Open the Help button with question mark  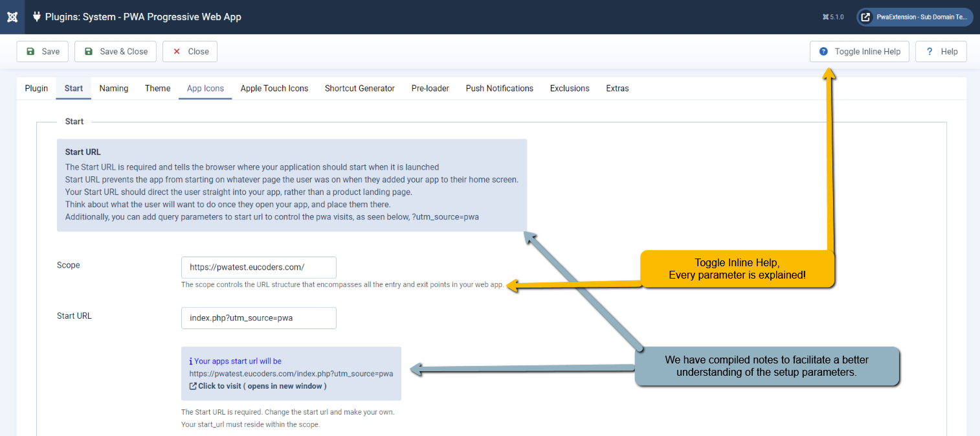pos(941,52)
